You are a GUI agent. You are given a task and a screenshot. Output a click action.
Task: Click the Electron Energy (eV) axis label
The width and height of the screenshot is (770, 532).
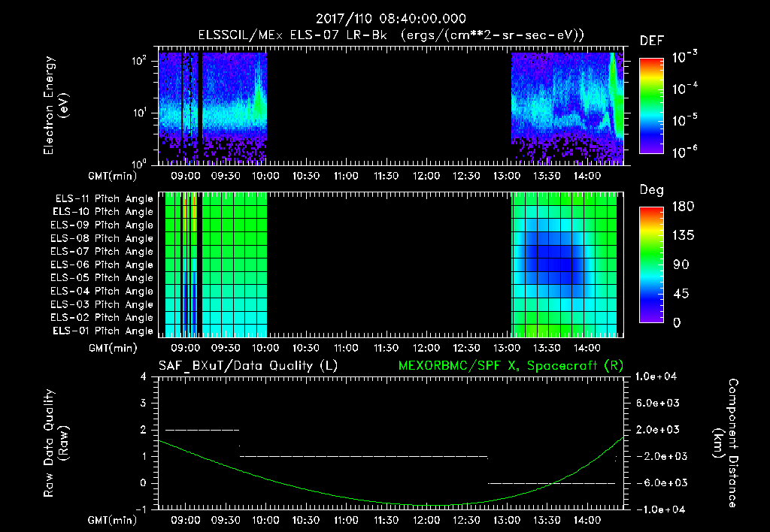[x=56, y=105]
